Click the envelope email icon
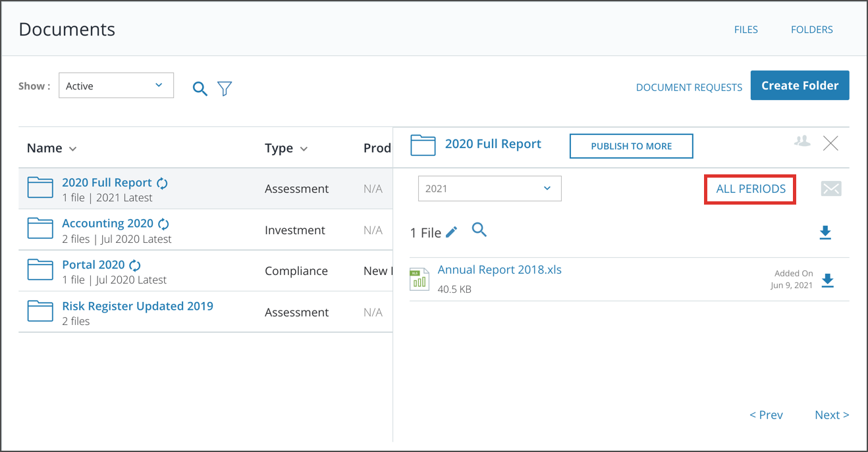 coord(831,189)
